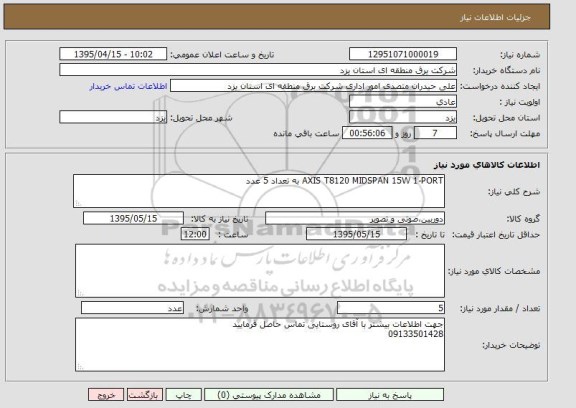Click the ساعت field showing 12:00
This screenshot has width=576, height=408.
pyautogui.click(x=195, y=234)
